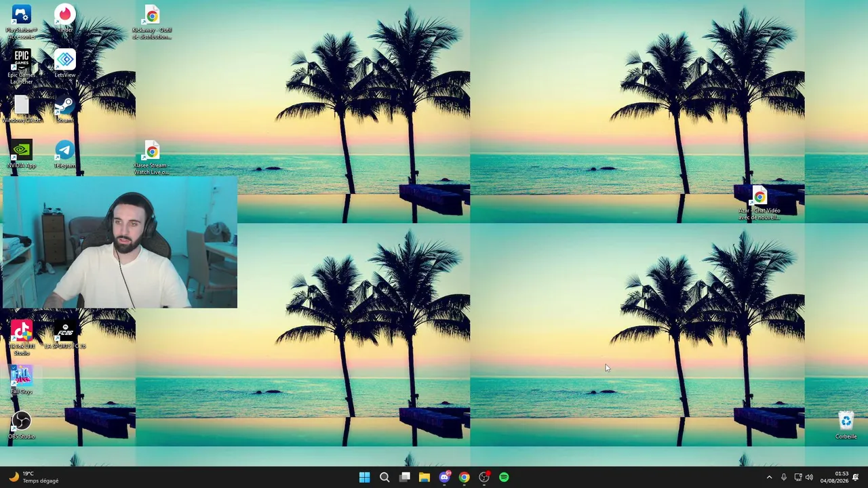Open the clock and calendar showing 01:53
The width and height of the screenshot is (868, 488).
pyautogui.click(x=834, y=477)
